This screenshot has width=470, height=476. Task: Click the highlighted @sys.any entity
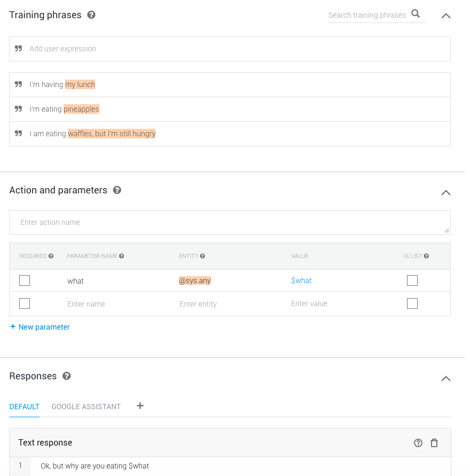[x=195, y=280]
